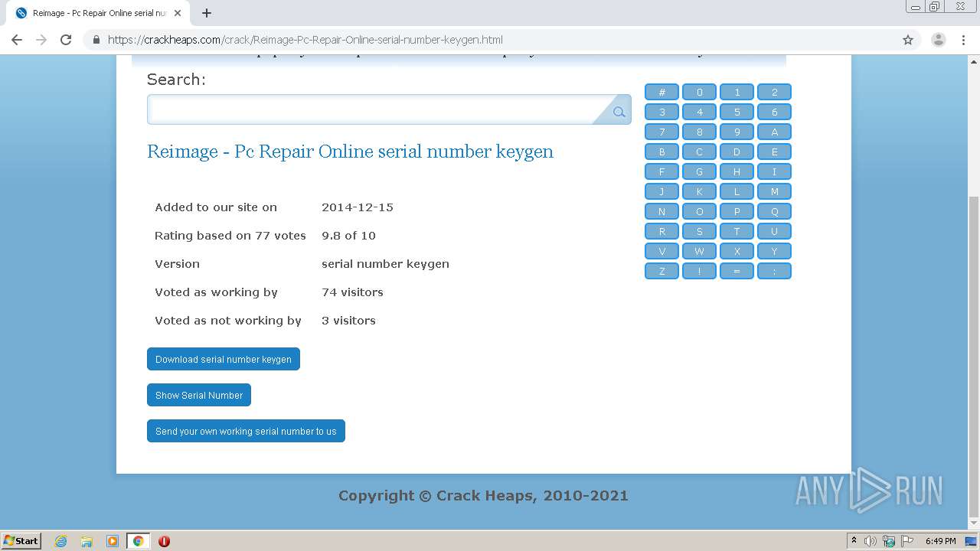Browse cracks starting with I
Viewport: 980px width, 551px height.
pyautogui.click(x=774, y=171)
